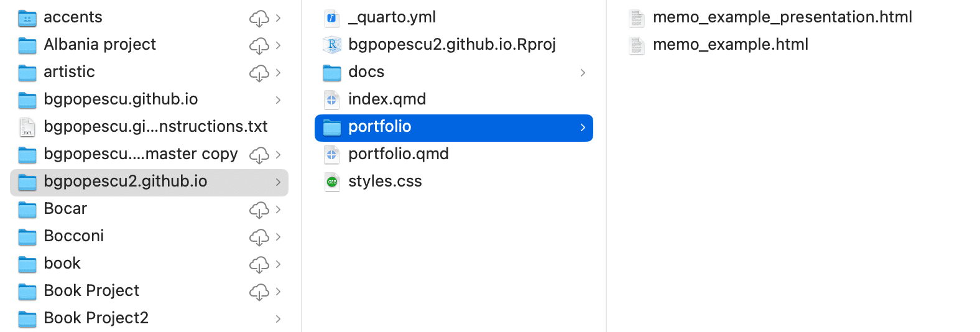Click the _quarto.yml file icon
Viewport: 980px width, 332px height.
point(331,17)
